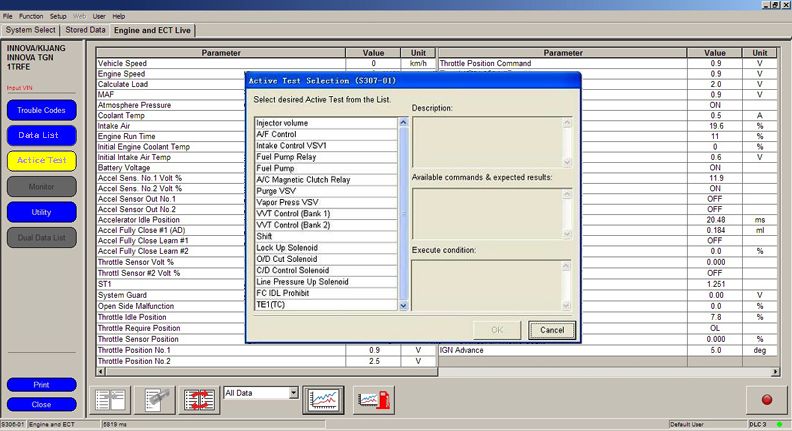792x431 pixels.
Task: Select TE1(TC) in the test list
Action: pyautogui.click(x=326, y=305)
